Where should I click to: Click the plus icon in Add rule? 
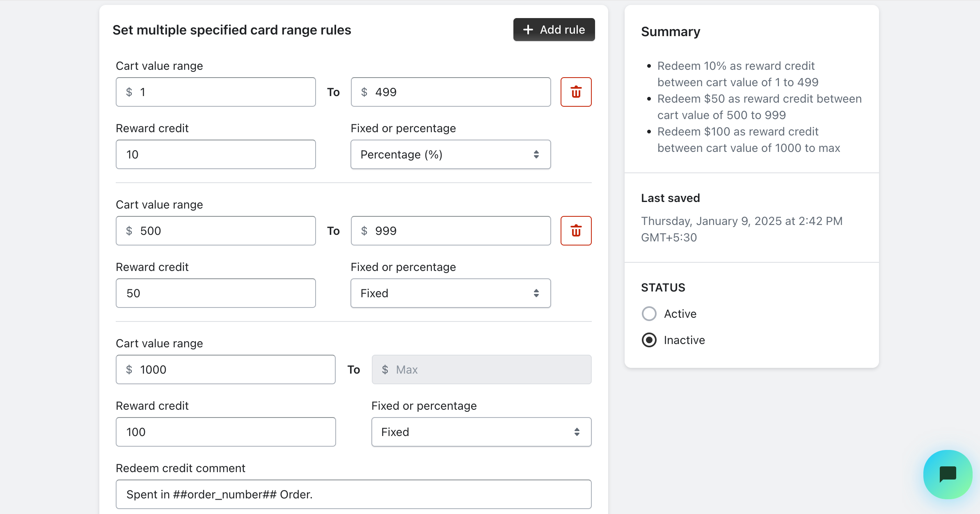click(528, 30)
